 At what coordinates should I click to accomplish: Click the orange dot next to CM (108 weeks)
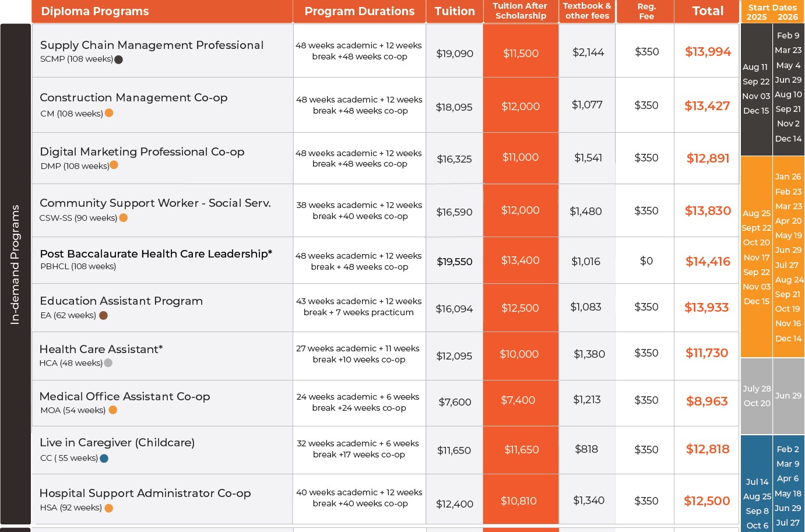109,113
